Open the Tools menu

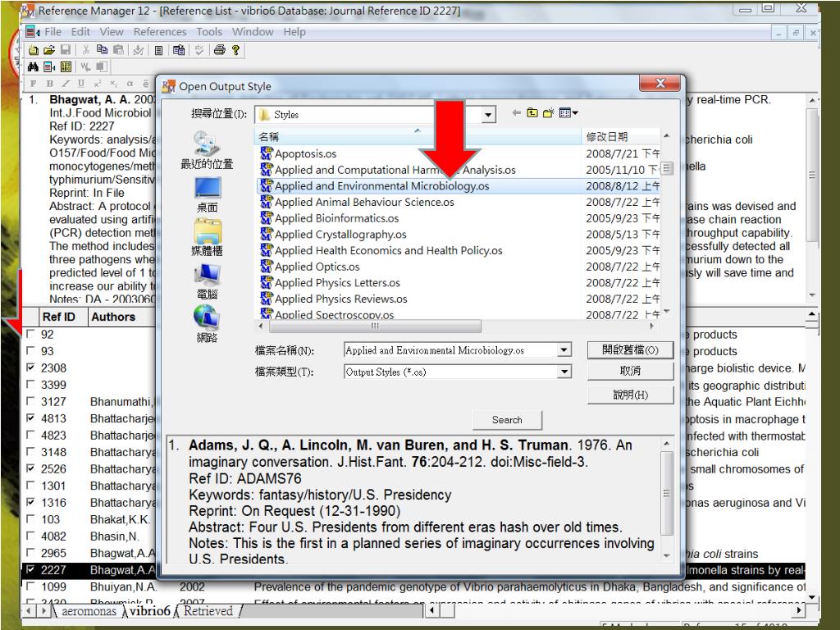(x=209, y=32)
